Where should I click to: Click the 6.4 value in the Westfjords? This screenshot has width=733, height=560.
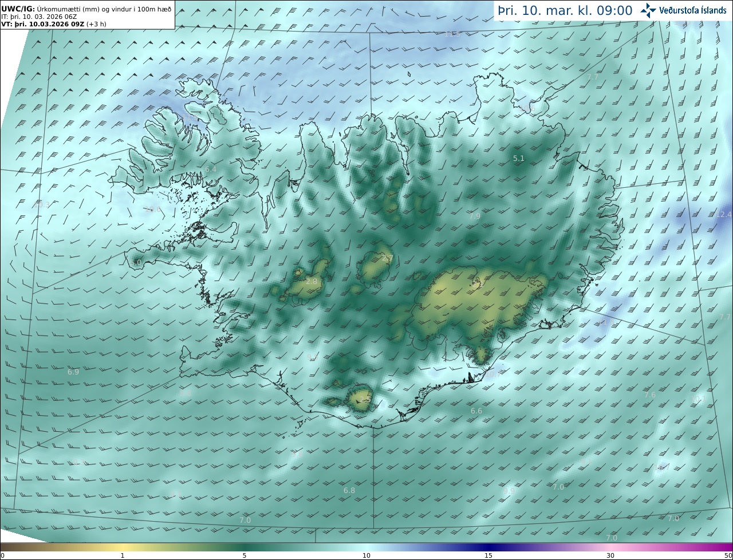pos(211,169)
